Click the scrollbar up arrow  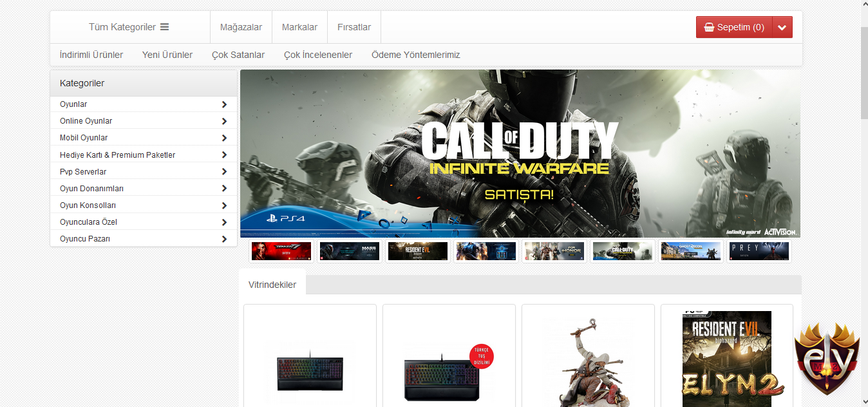[x=864, y=5]
